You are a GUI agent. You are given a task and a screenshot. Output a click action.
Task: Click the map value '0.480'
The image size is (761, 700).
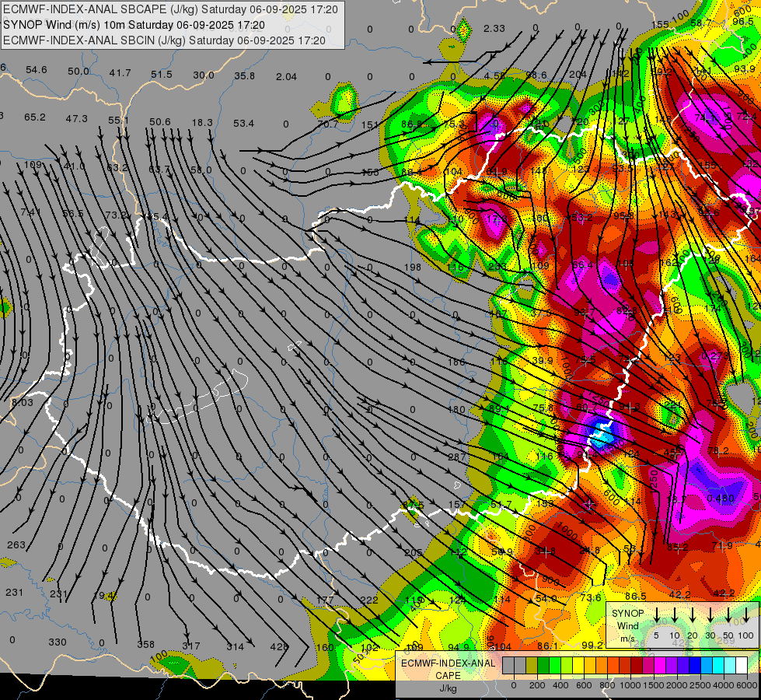click(x=721, y=498)
